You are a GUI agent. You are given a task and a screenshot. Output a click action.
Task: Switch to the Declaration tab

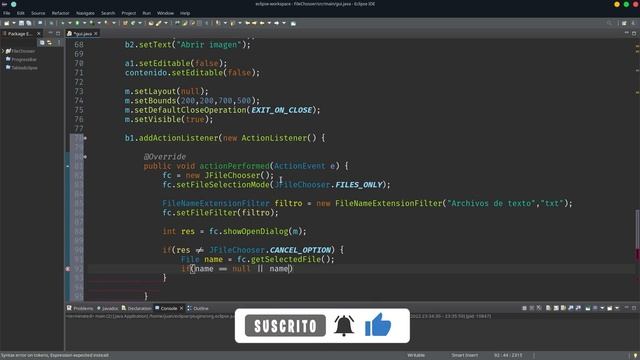[x=137, y=308]
